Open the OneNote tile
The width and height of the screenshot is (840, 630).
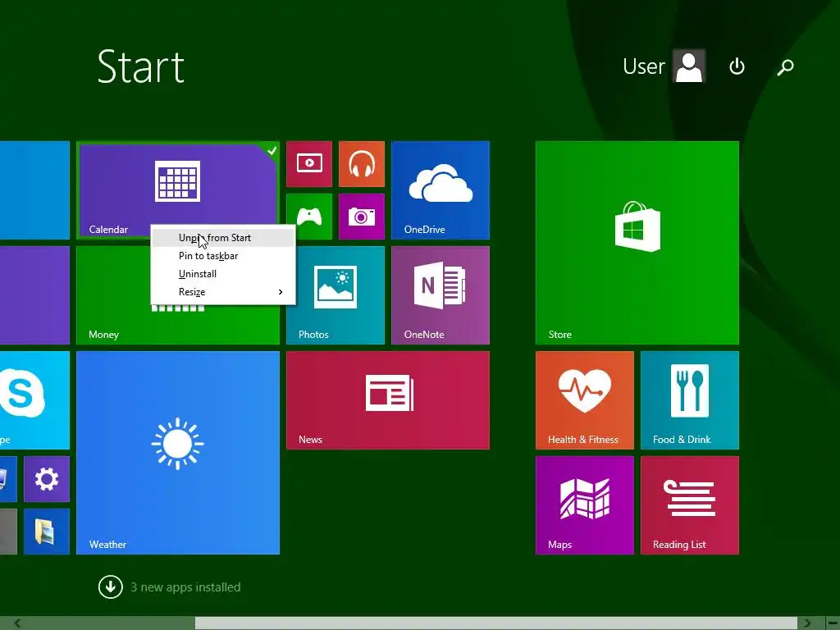coord(441,295)
